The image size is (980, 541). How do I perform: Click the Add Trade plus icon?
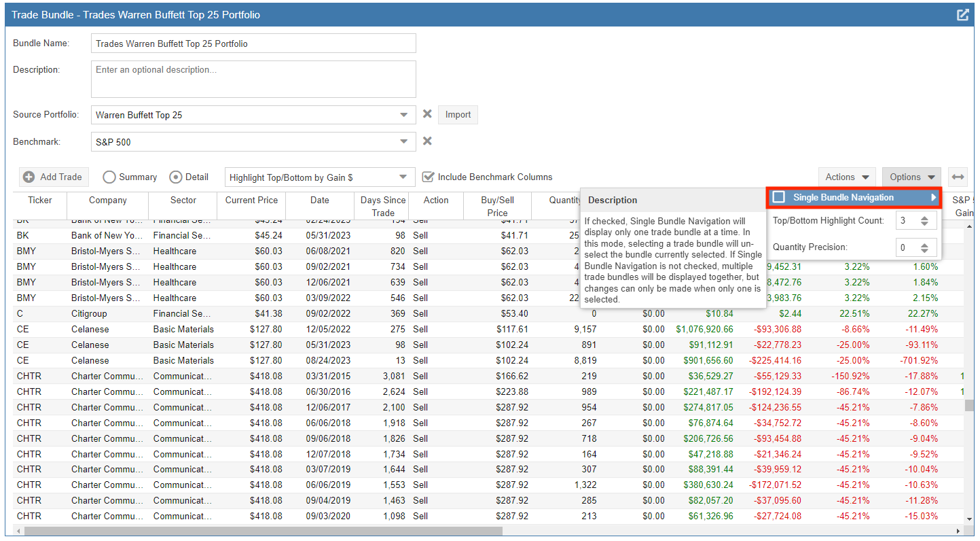[29, 177]
